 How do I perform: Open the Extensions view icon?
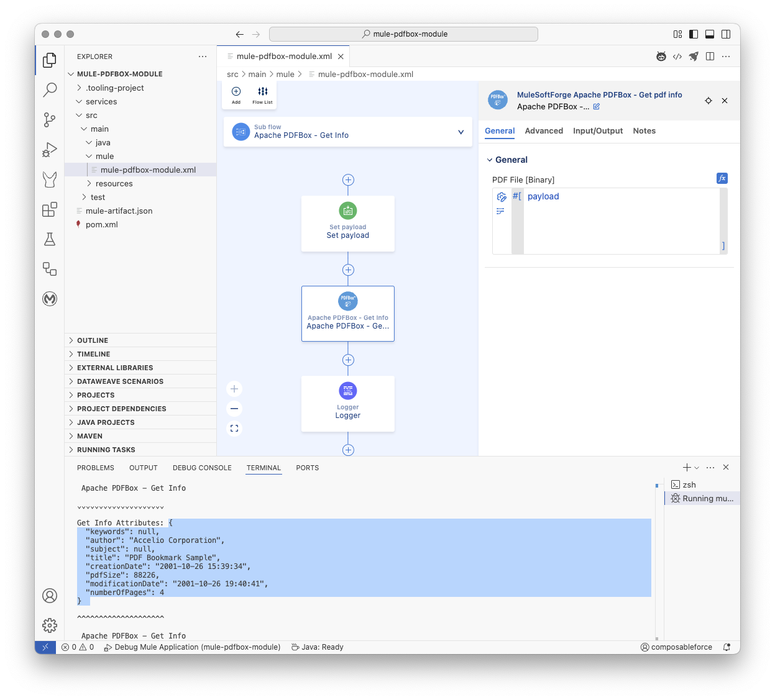[49, 209]
